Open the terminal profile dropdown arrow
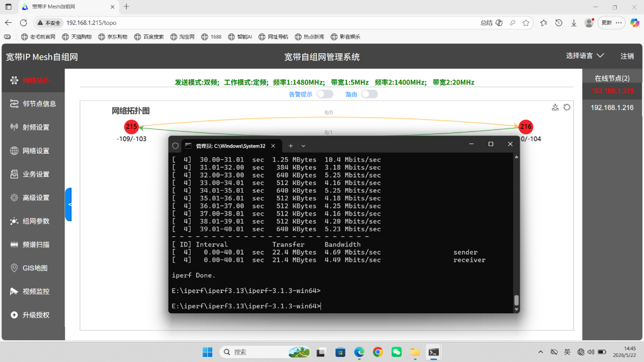 [303, 146]
